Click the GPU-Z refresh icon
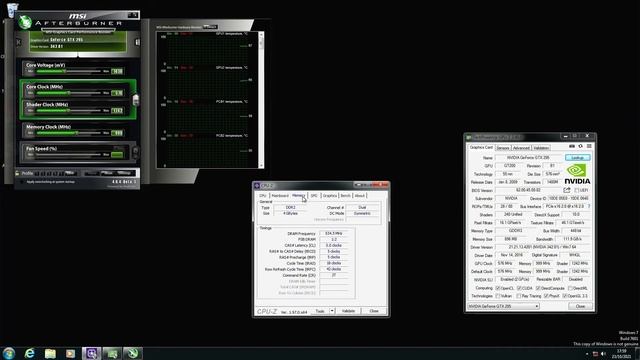Viewport: 640px width, 360px height. tap(580, 146)
